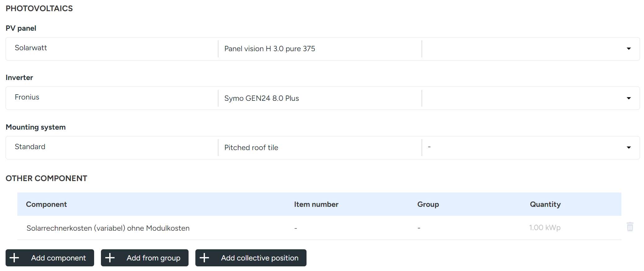The width and height of the screenshot is (644, 271).
Task: Click the plus icon on Add component
Action: [x=14, y=258]
